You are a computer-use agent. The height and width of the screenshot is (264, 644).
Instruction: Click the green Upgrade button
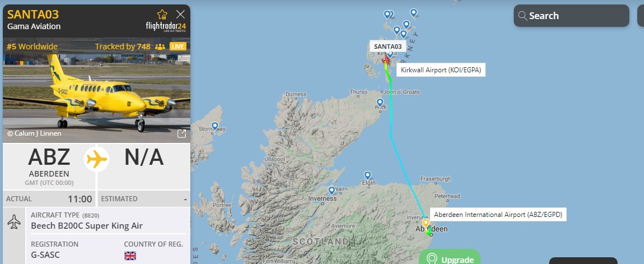449,257
